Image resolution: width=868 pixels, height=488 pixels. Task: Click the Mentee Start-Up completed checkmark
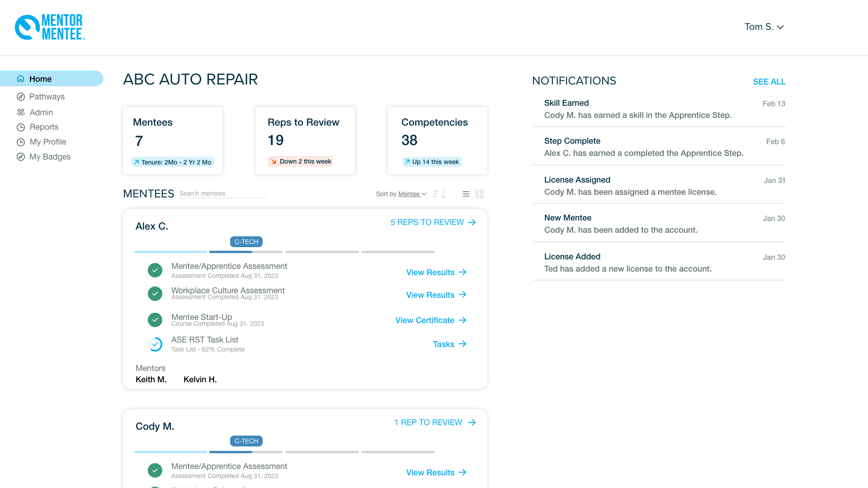[155, 320]
